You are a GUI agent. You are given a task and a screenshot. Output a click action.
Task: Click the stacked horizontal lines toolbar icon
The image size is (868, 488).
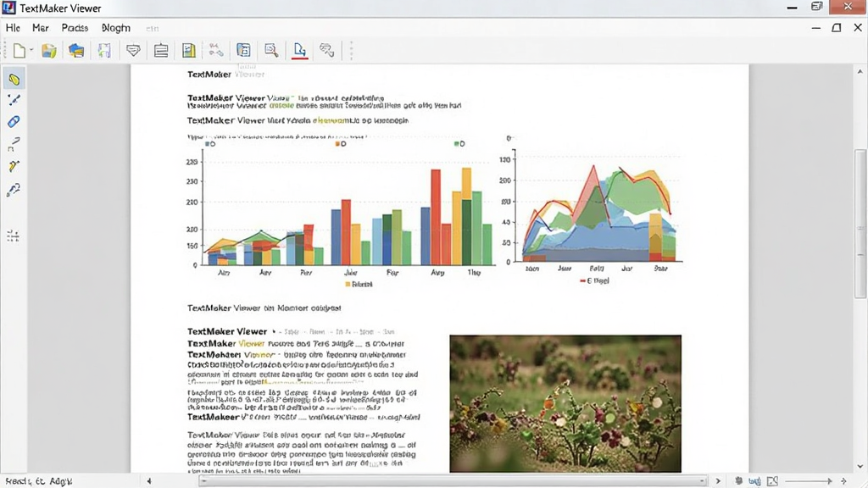pyautogui.click(x=161, y=50)
